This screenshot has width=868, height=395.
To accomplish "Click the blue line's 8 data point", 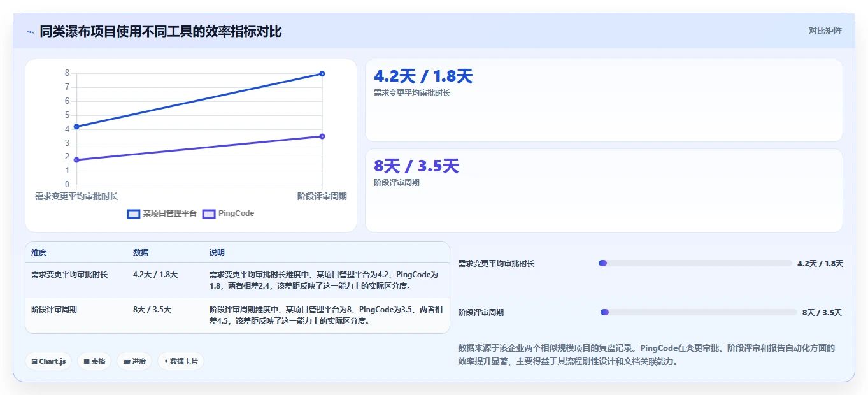I will click(322, 74).
